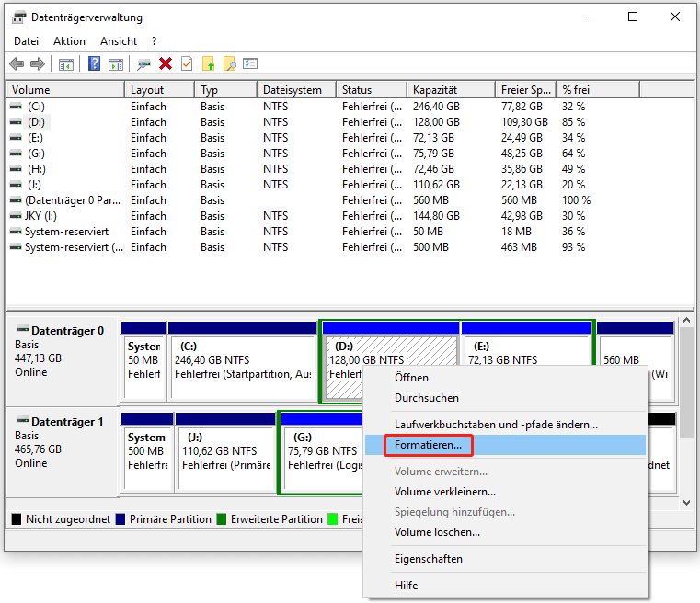
Task: Open the ? help menu
Action: [154, 41]
